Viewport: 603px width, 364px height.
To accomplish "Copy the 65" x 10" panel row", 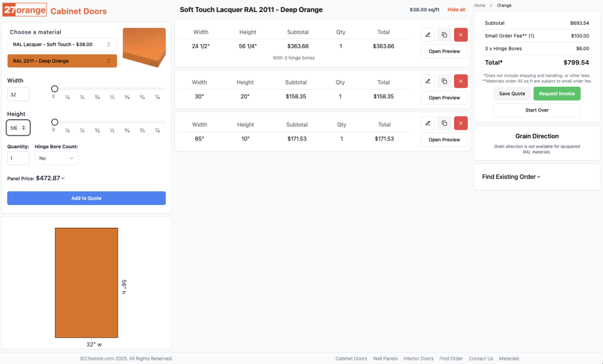I will click(444, 124).
